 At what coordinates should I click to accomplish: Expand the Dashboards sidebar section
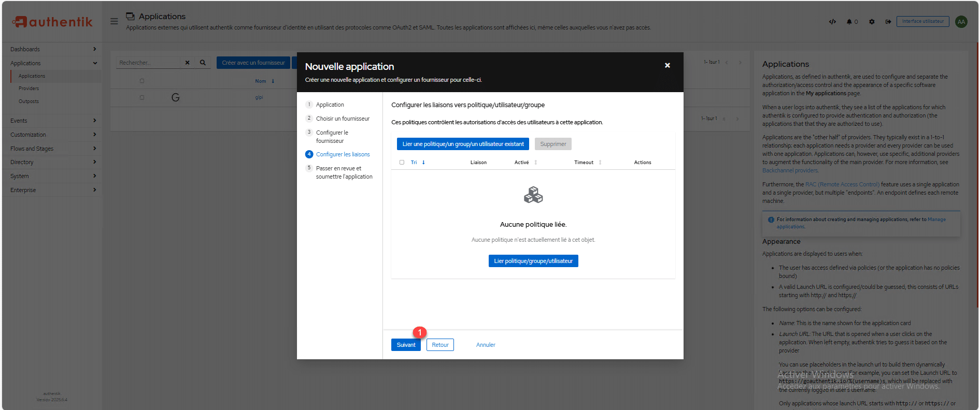click(x=52, y=49)
